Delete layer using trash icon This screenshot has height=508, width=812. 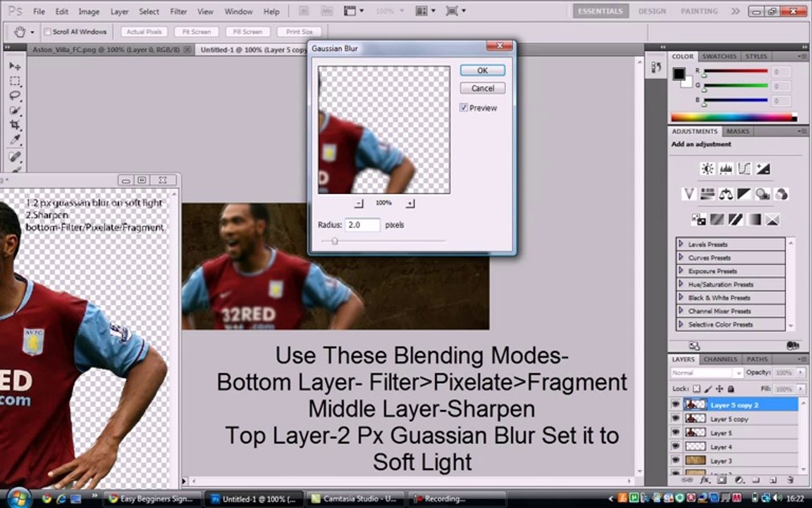coord(790,480)
